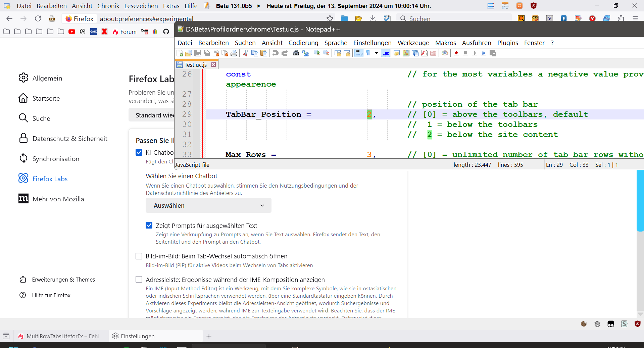Expand the small arrow beside the pilcrow icon
644x348 pixels.
point(377,53)
